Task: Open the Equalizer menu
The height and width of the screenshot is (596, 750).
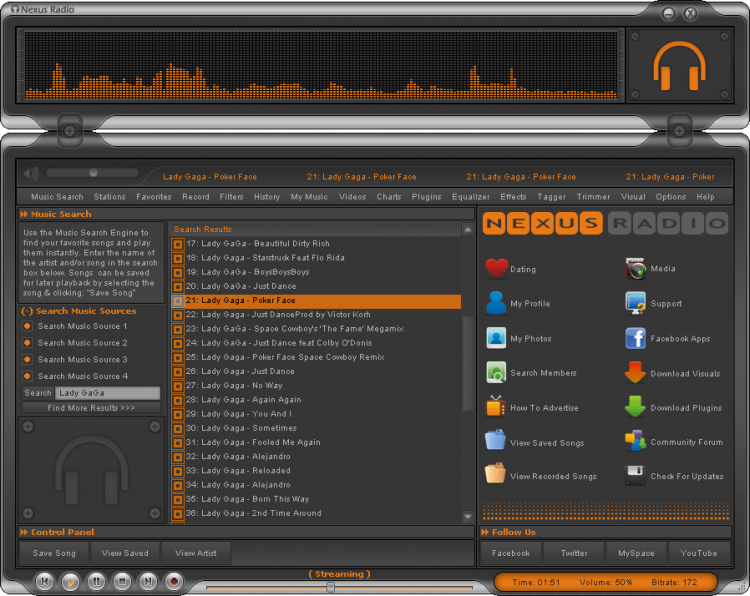Action: tap(471, 197)
